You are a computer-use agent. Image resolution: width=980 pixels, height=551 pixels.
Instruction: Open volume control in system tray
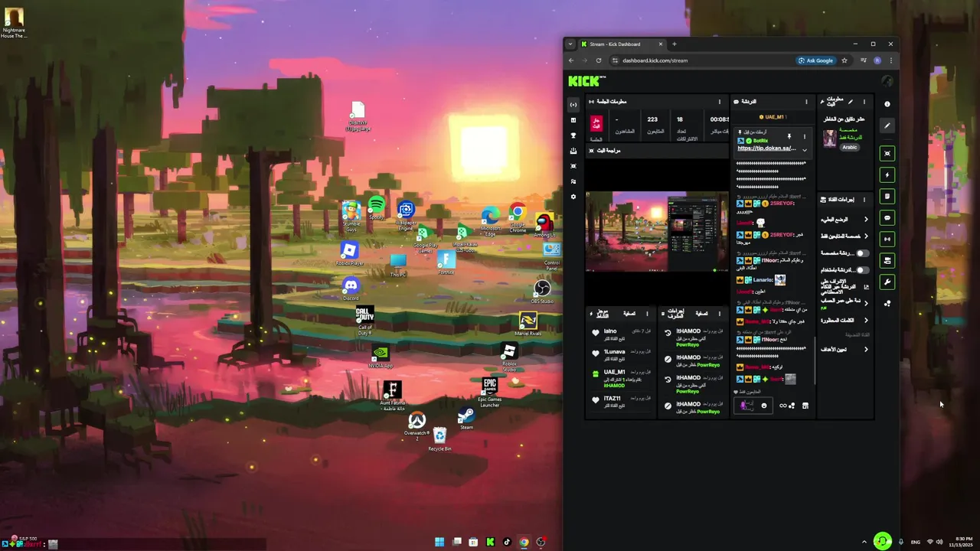[939, 543]
